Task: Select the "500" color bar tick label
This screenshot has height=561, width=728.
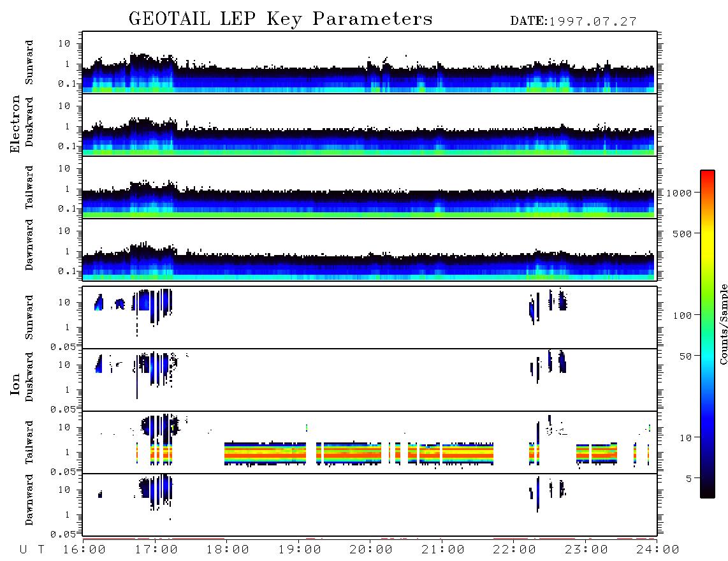Action: coord(682,233)
